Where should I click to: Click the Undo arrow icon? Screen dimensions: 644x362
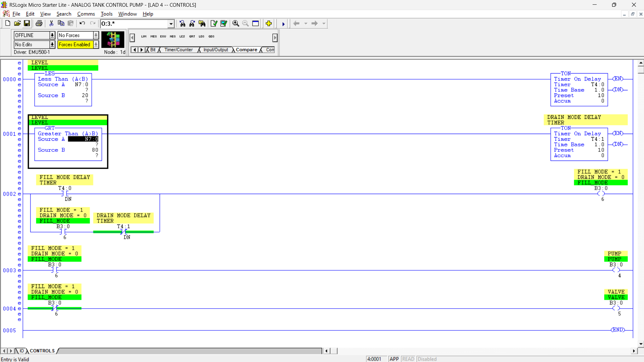82,24
